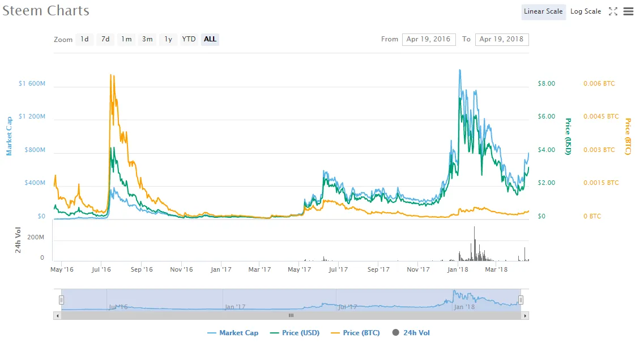Click the 200M volume axis label
The width and height of the screenshot is (644, 342).
pyautogui.click(x=36, y=237)
